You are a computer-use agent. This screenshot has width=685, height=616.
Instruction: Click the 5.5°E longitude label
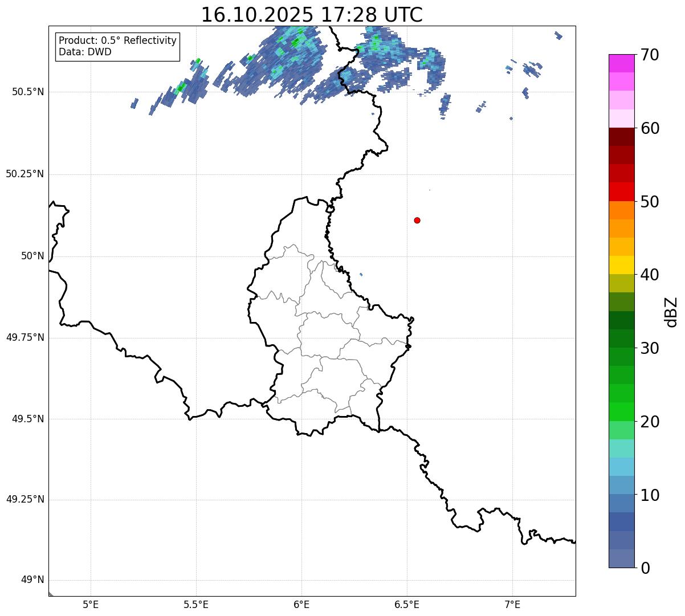tap(196, 604)
